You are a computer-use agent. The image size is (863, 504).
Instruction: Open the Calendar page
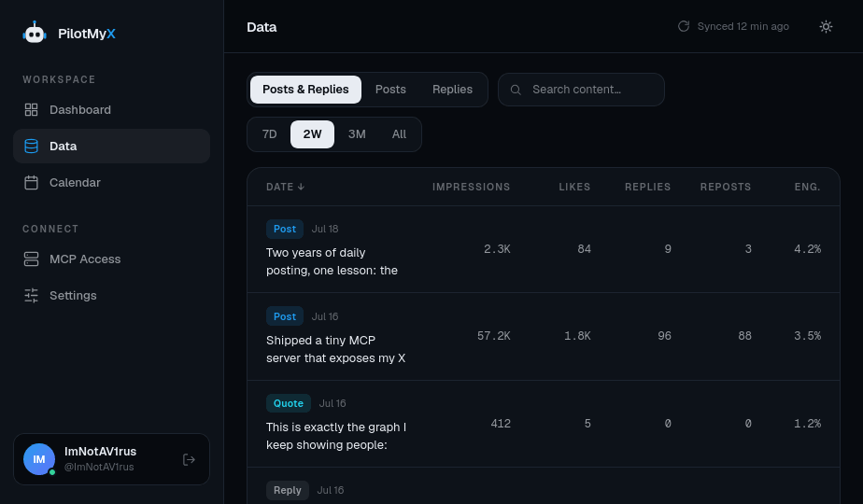pyautogui.click(x=112, y=183)
